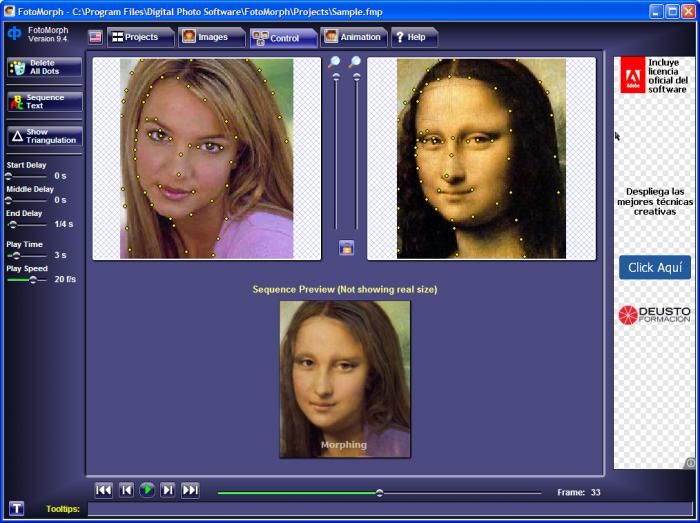Open the Projects tab

(x=140, y=37)
